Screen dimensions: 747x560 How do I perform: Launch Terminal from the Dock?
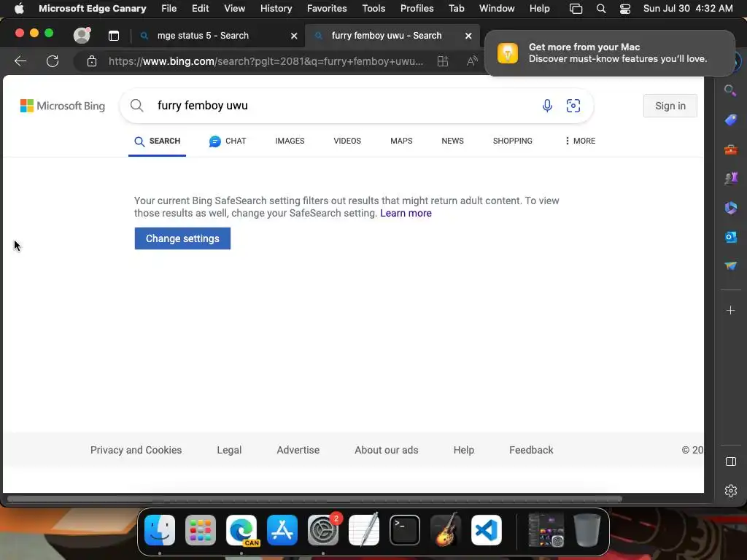tap(404, 530)
